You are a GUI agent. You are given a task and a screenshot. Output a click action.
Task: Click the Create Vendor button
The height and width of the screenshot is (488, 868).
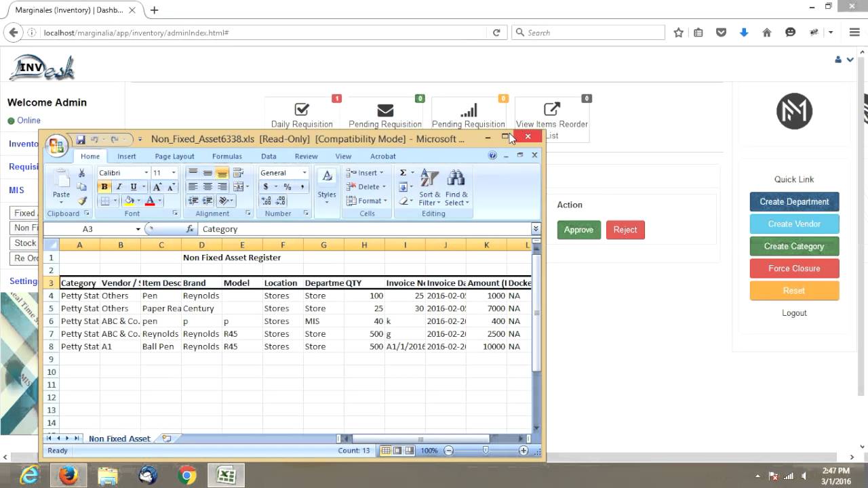[794, 224]
